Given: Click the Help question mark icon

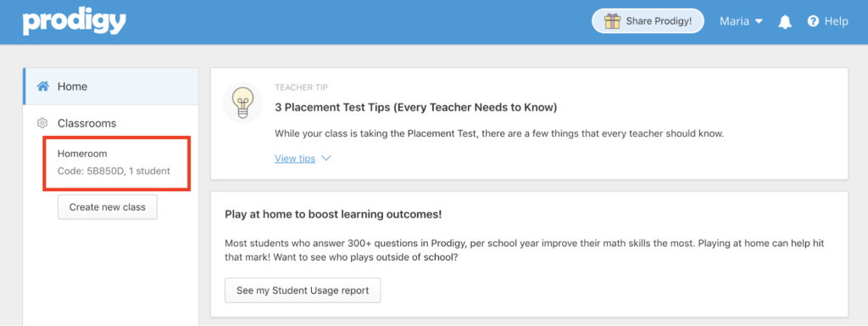Looking at the screenshot, I should point(813,21).
